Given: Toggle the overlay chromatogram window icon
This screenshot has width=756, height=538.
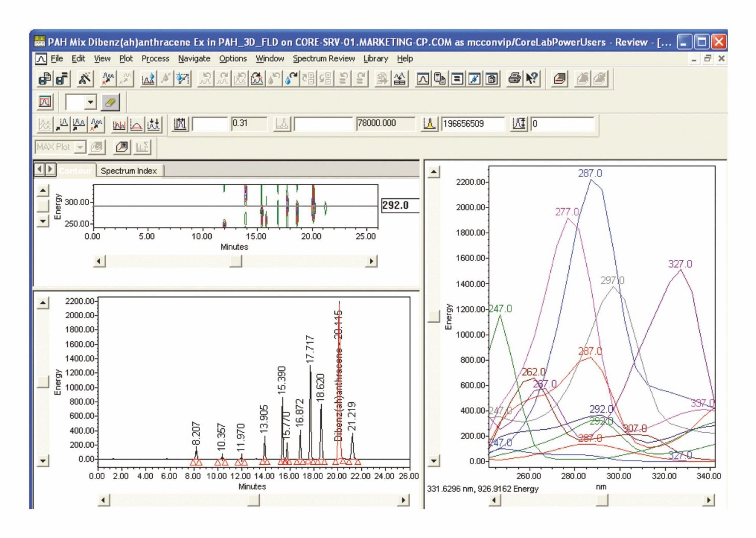Looking at the screenshot, I should (x=45, y=102).
